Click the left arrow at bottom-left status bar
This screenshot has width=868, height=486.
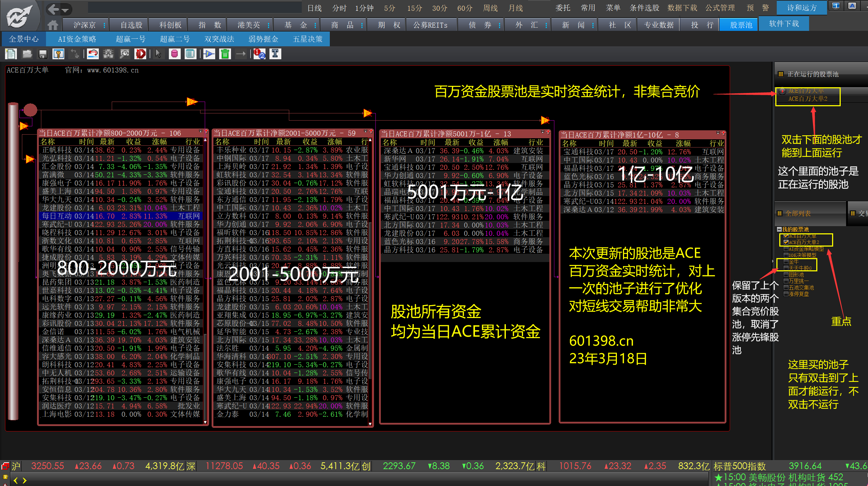click(15, 480)
